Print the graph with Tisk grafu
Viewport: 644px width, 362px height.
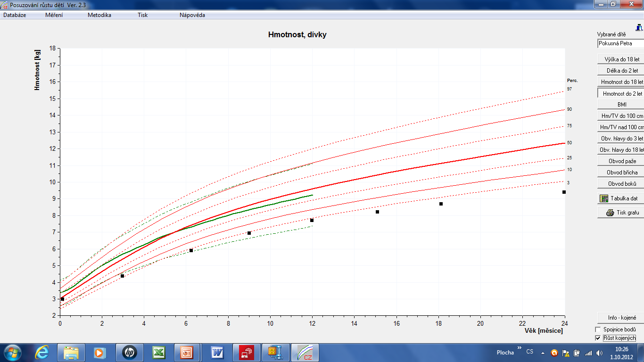(x=620, y=213)
